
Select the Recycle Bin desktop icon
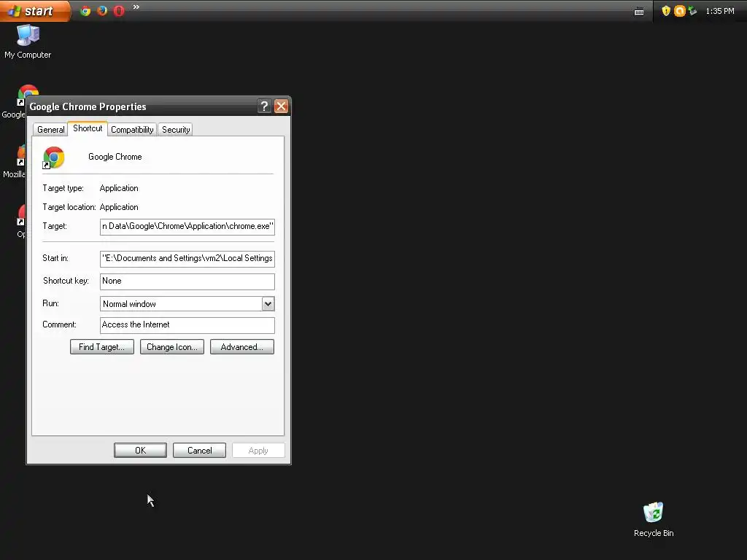pyautogui.click(x=653, y=519)
